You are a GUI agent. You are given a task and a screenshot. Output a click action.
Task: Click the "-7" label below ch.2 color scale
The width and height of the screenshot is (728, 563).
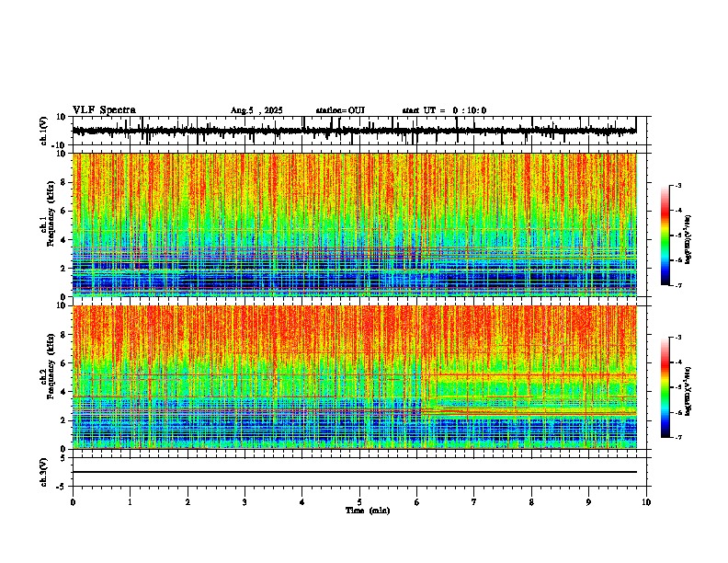coord(678,437)
